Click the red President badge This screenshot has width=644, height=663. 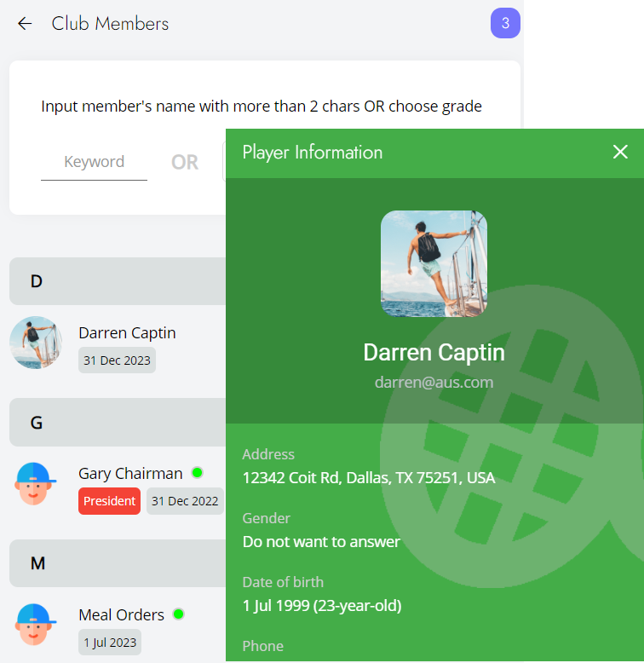click(x=109, y=501)
